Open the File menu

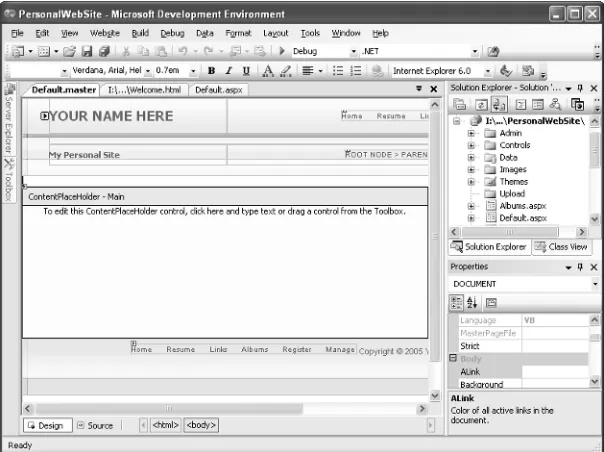click(17, 33)
